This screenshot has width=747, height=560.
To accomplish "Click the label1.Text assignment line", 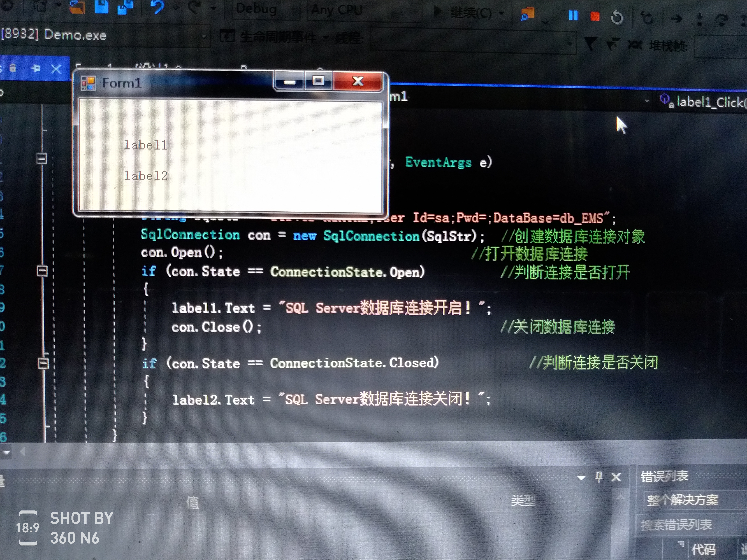I will tap(332, 308).
